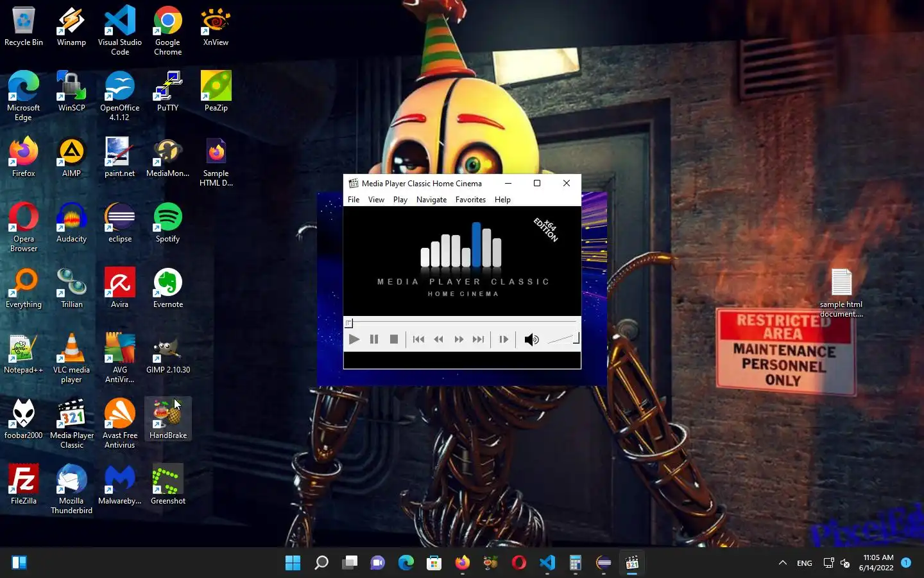This screenshot has height=578, width=924.
Task: Select the Firefox desktop icon
Action: [24, 157]
